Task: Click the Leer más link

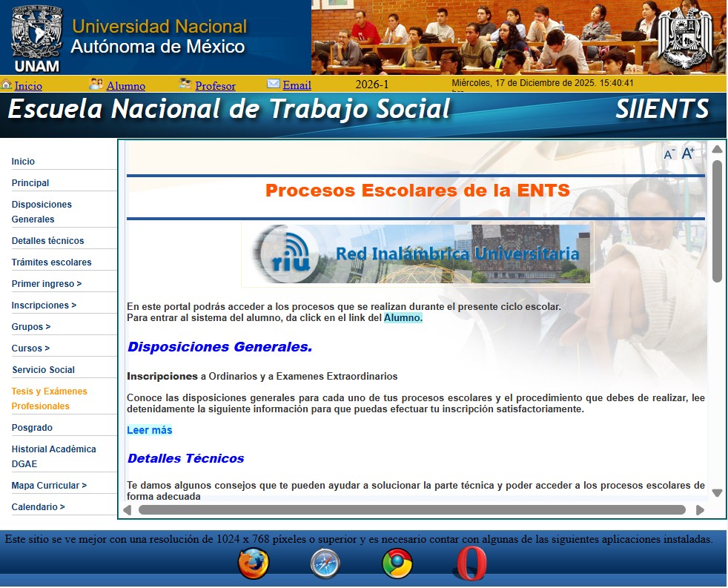Action: point(150,430)
